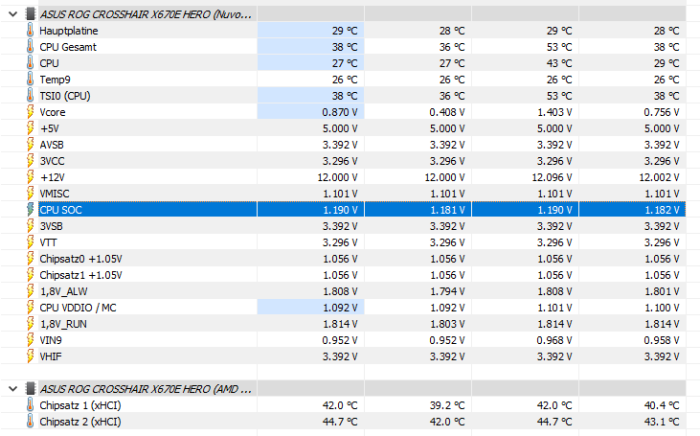Select the Chipsatz0 +1.05V row
The height and width of the screenshot is (436, 700).
(81, 258)
